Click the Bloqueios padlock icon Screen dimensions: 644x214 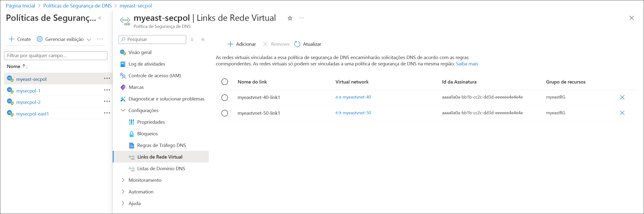pos(131,134)
